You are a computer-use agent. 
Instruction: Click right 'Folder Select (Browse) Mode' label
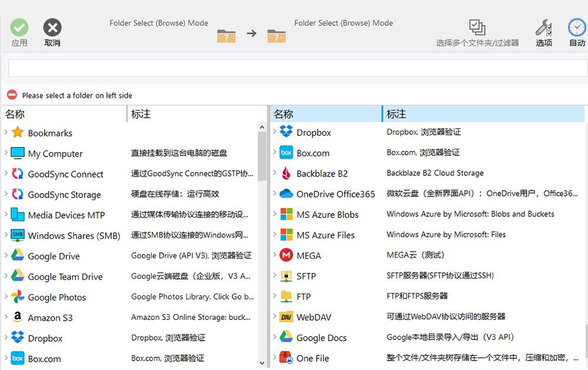(x=343, y=23)
